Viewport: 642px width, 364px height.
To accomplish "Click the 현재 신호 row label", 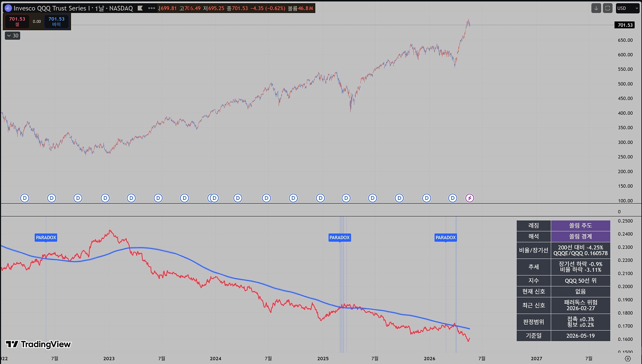I will click(534, 291).
